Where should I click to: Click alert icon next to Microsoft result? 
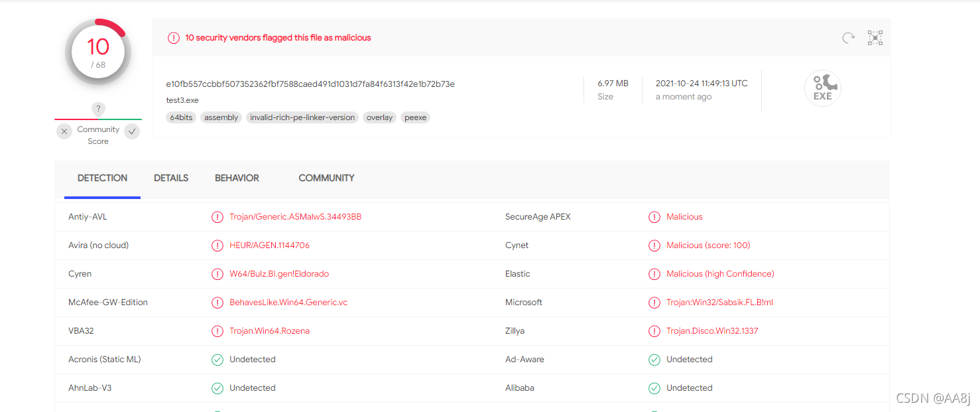(654, 303)
